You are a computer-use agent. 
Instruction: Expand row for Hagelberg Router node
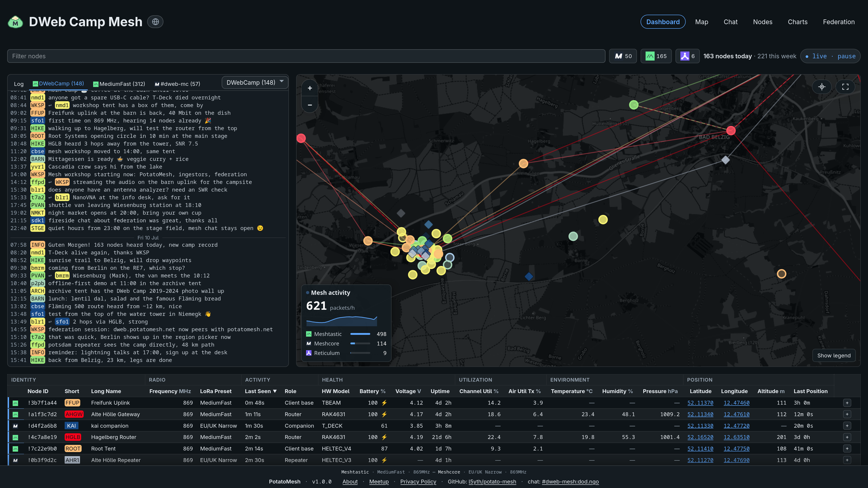[x=847, y=437]
